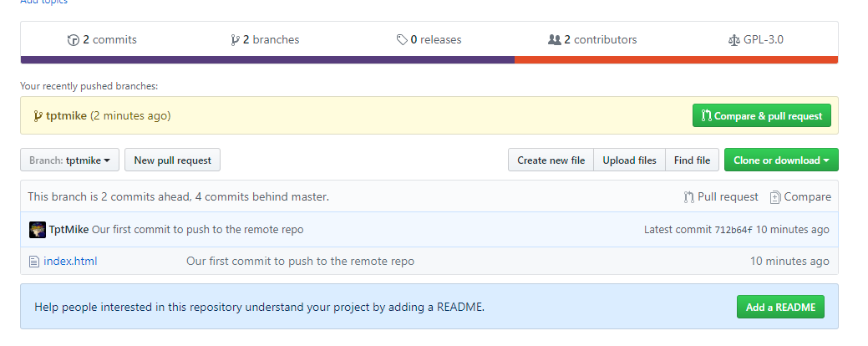
Task: Click the contributors people icon
Action: (x=554, y=40)
